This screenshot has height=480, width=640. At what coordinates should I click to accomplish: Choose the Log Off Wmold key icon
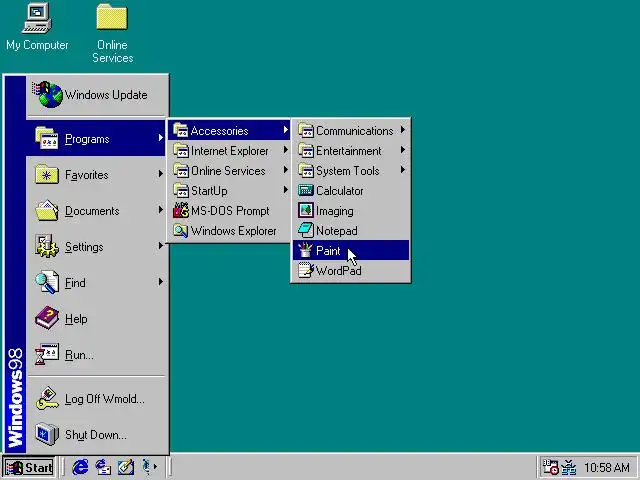[47, 399]
